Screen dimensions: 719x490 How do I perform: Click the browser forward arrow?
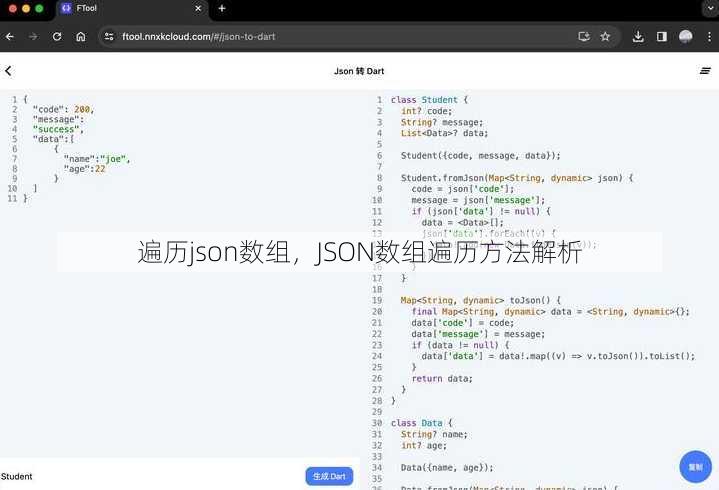click(33, 37)
